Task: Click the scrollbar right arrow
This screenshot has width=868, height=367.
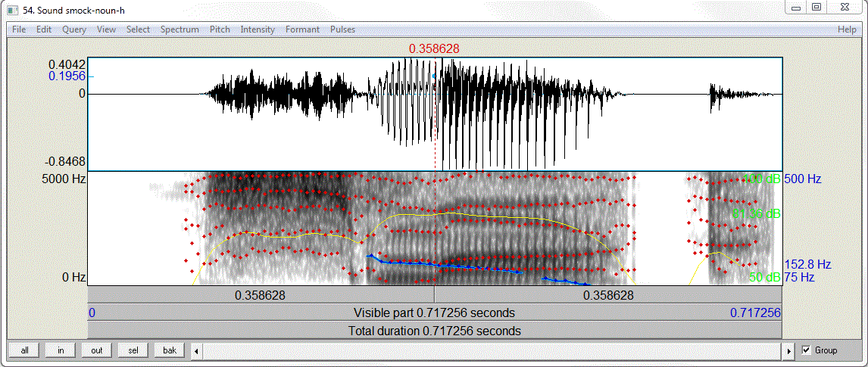Action: click(x=790, y=350)
